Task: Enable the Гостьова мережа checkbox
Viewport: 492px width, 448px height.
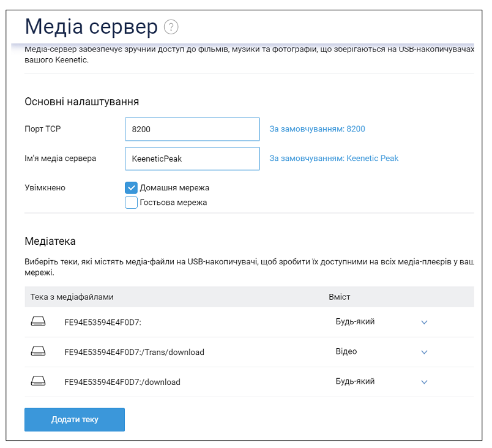Action: [x=131, y=203]
